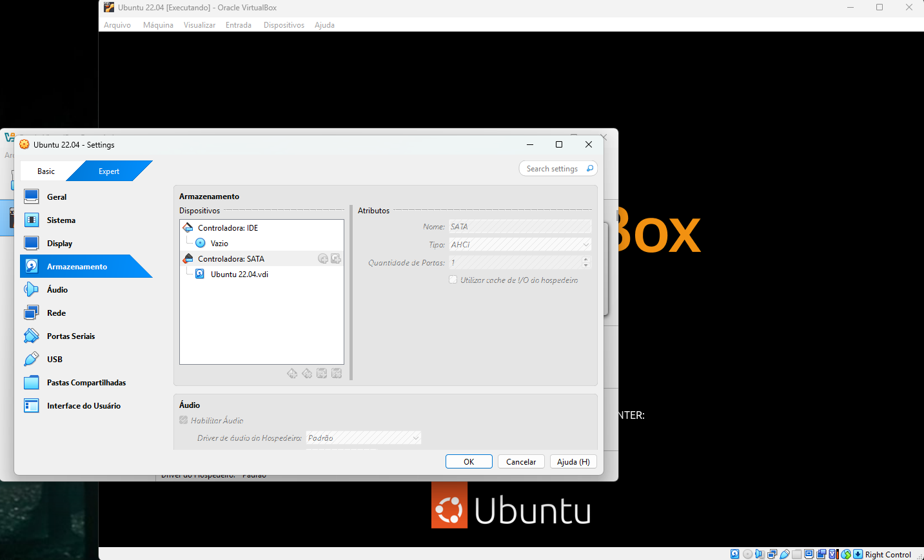Click the add controller icon below device list
The width and height of the screenshot is (924, 560).
292,374
